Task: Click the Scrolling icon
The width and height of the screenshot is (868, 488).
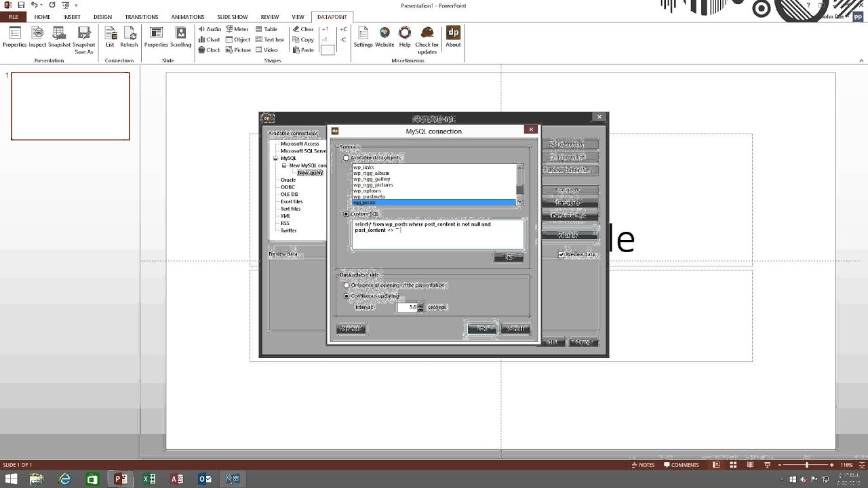Action: pos(180,38)
